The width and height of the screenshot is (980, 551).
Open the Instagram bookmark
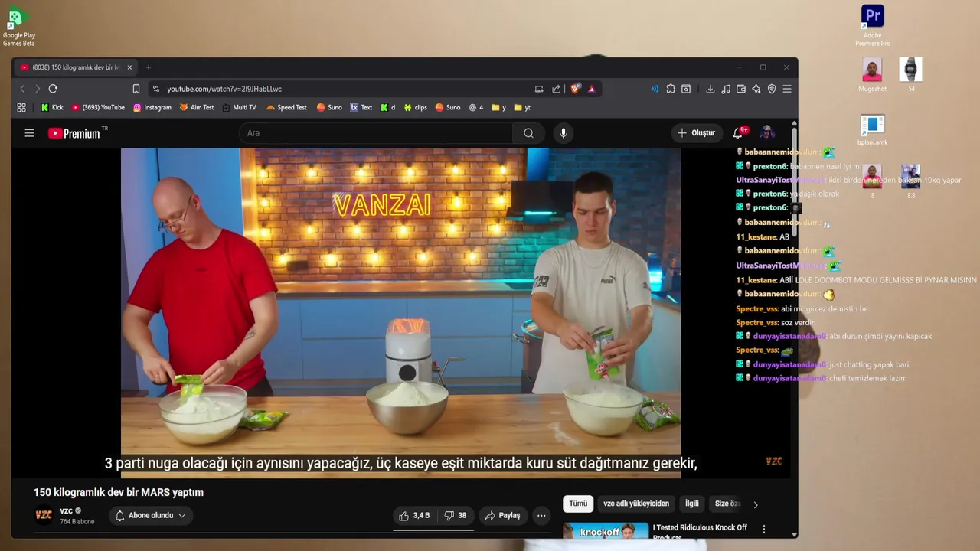pyautogui.click(x=152, y=108)
